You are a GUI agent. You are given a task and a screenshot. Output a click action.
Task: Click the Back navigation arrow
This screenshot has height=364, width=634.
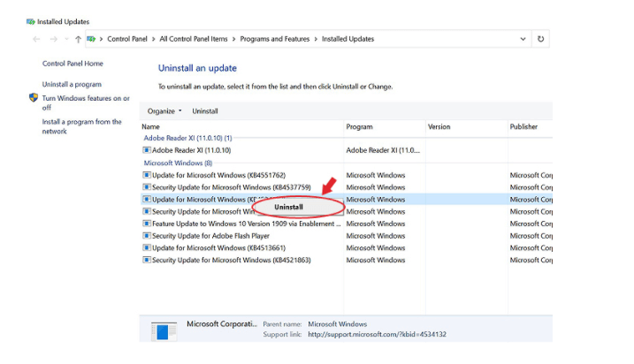[x=36, y=39]
